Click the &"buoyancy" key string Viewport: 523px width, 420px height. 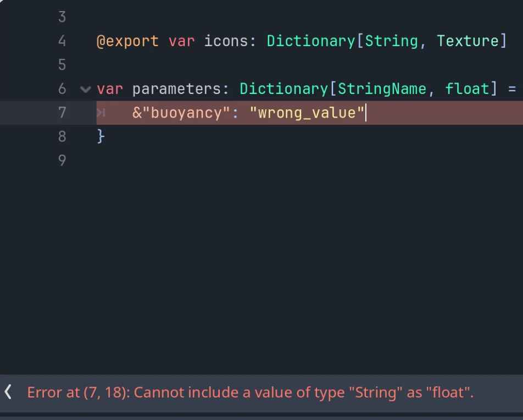tap(181, 113)
